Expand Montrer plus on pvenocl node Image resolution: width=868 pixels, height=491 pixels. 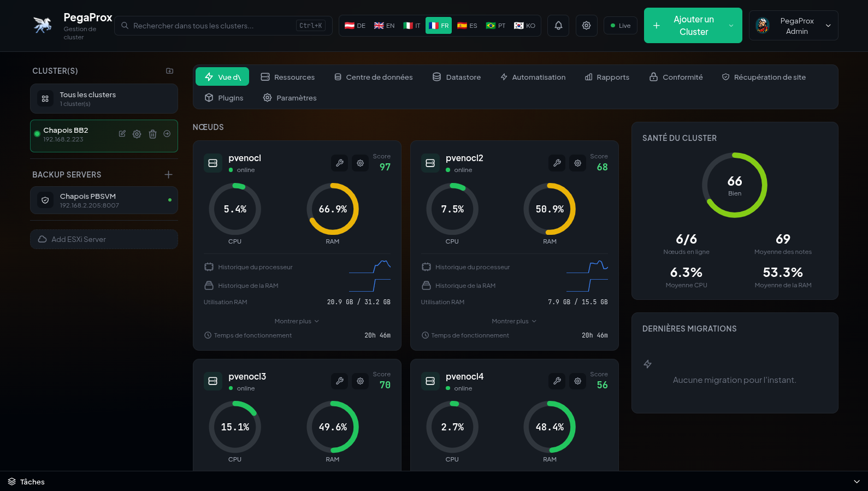point(297,321)
